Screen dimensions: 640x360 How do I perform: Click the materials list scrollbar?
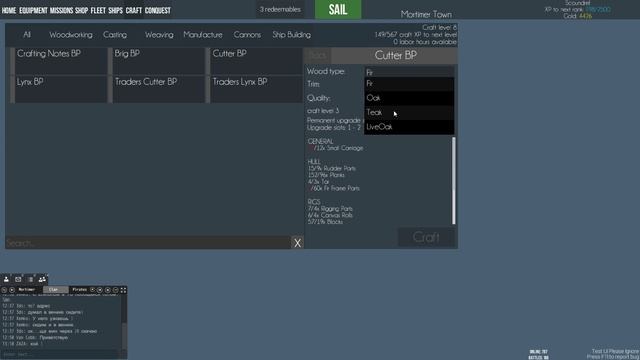453,181
